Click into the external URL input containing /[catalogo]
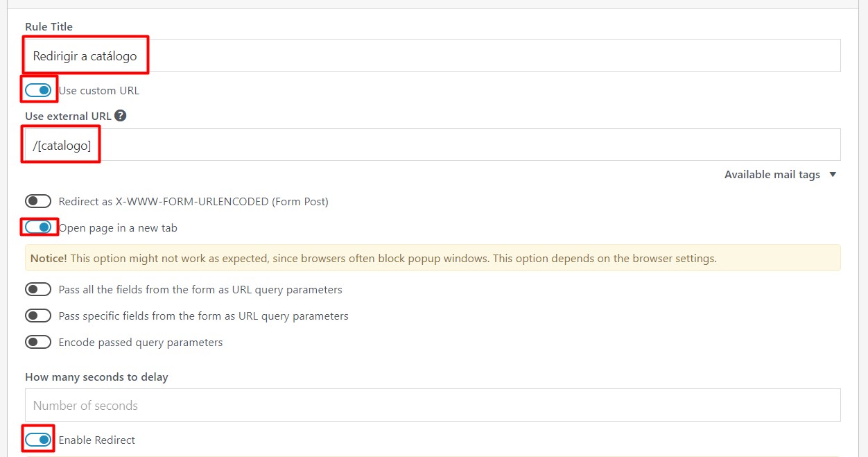 coord(485,145)
